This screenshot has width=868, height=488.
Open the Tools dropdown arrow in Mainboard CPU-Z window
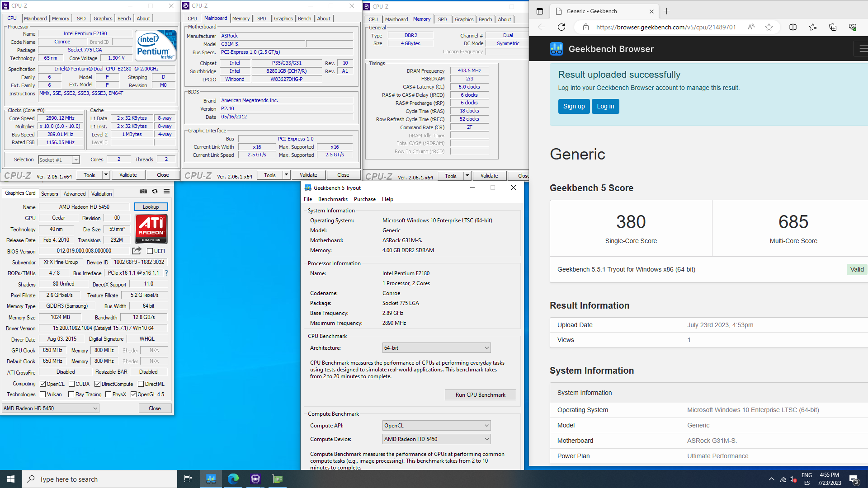pos(286,175)
